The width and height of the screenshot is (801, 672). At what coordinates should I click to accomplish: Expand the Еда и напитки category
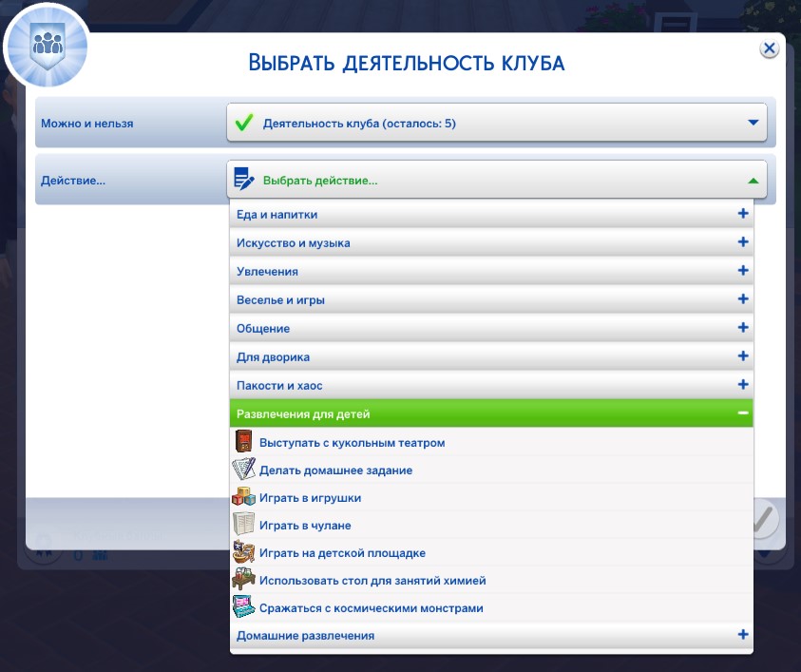[743, 215]
